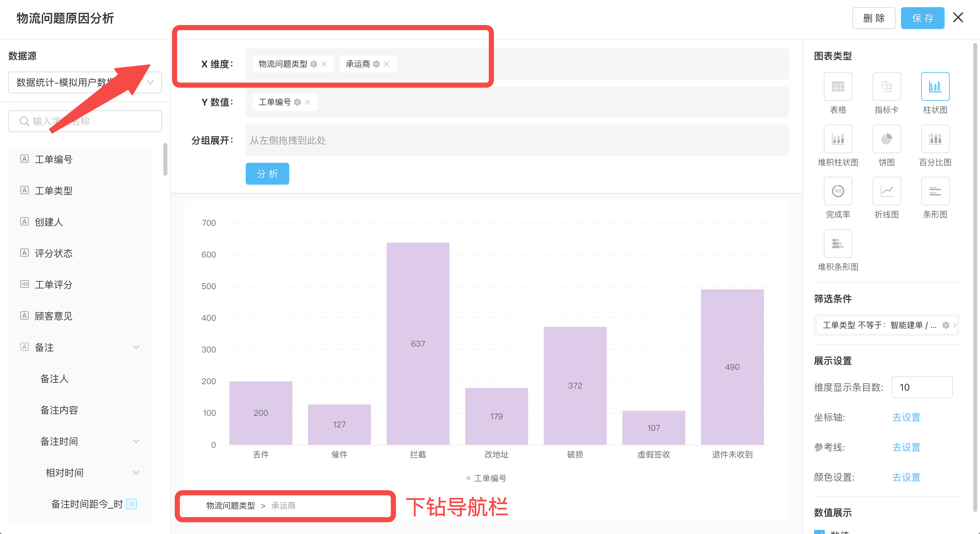Click the 退件未收到 bar showing 490

point(732,367)
